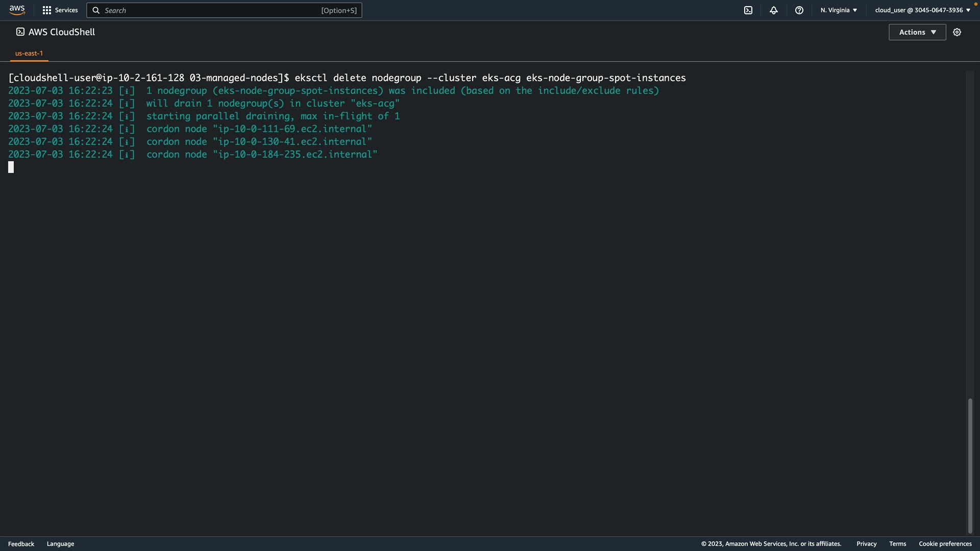Expand the cloud_user account menu
This screenshot has height=551, width=980.
922,10
